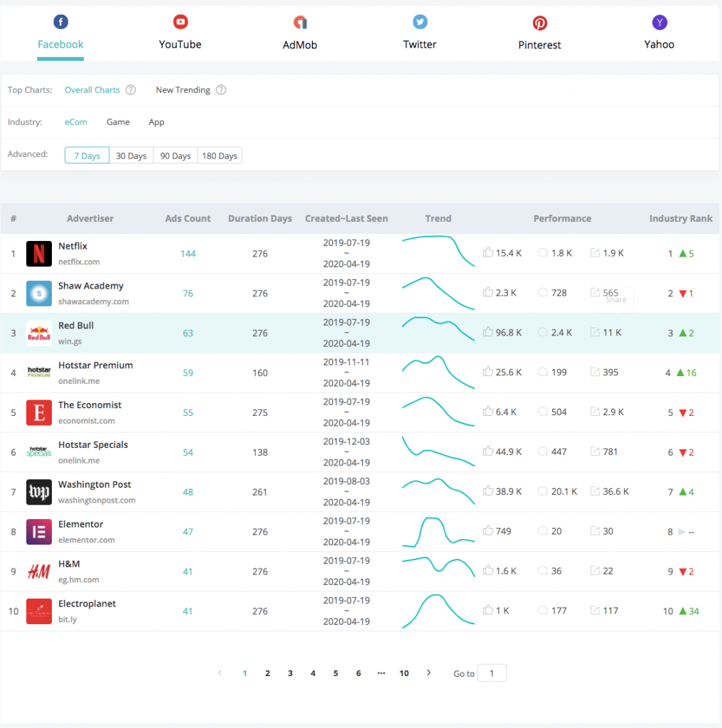Click the Ads Count column header
Screen dimensions: 722x728
pos(188,219)
